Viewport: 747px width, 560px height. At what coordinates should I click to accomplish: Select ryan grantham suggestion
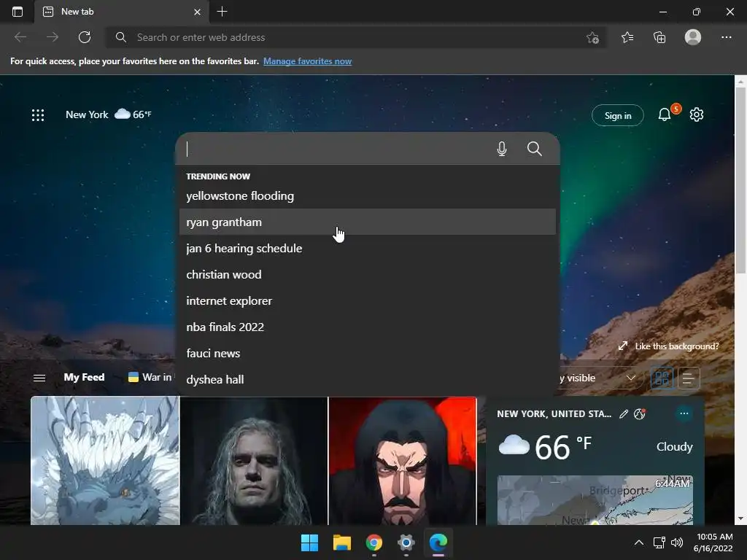[x=368, y=222]
